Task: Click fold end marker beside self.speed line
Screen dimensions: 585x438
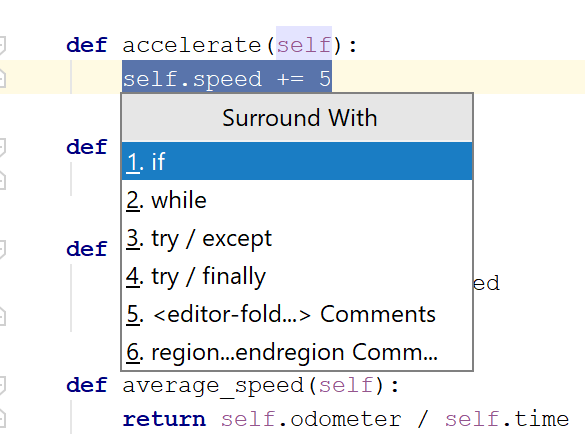Action: click(x=2, y=79)
